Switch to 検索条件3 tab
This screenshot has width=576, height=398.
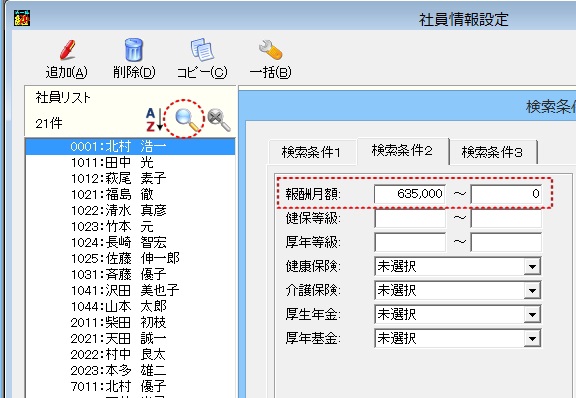point(492,152)
